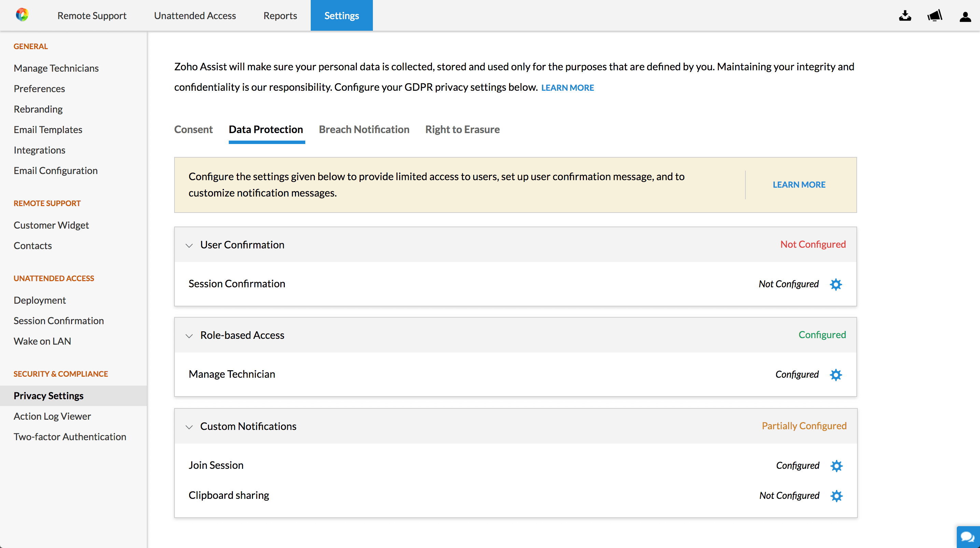Open Manage Technician settings gear
The width and height of the screenshot is (980, 548).
click(x=836, y=375)
